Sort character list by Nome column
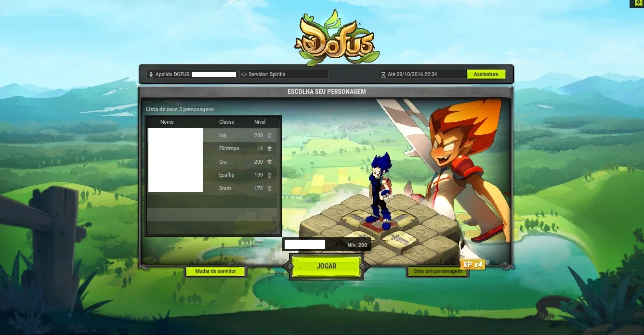This screenshot has width=644, height=335. 167,122
